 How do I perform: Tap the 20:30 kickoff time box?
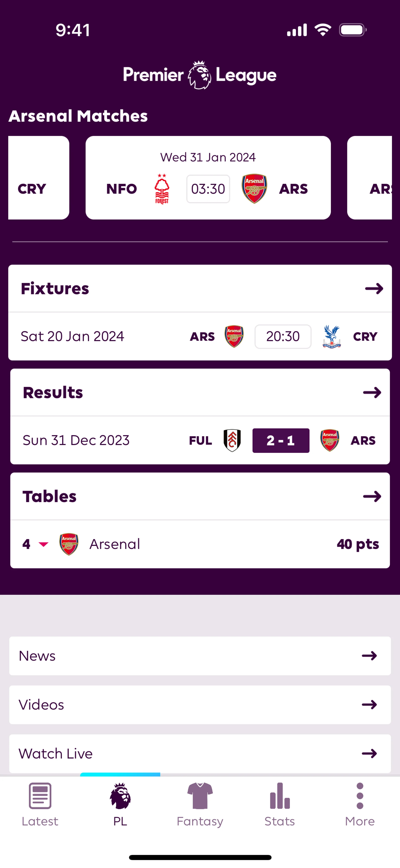[283, 336]
